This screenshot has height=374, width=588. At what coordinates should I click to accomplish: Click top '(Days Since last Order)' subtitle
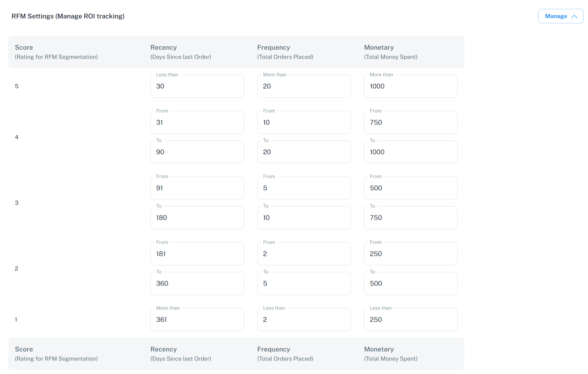pyautogui.click(x=181, y=57)
